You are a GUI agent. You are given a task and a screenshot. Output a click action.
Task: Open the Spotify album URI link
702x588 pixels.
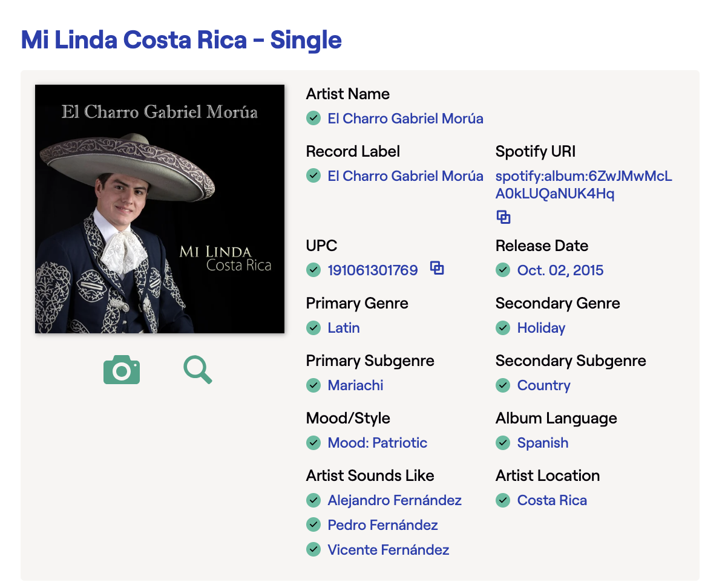[583, 185]
